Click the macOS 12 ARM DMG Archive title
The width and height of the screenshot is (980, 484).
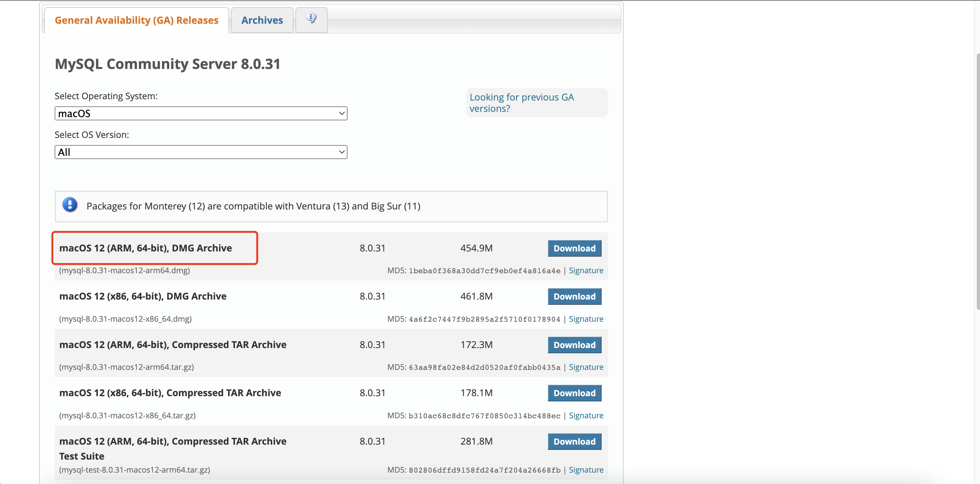[145, 248]
